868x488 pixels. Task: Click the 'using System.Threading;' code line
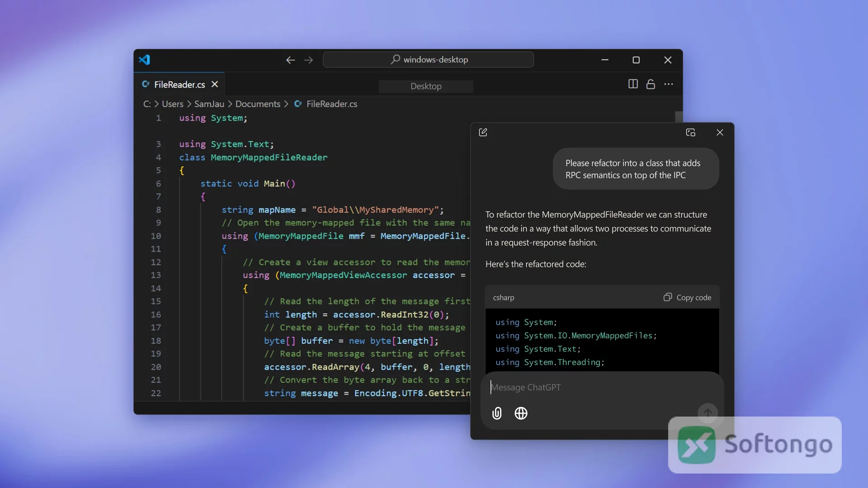tap(550, 362)
